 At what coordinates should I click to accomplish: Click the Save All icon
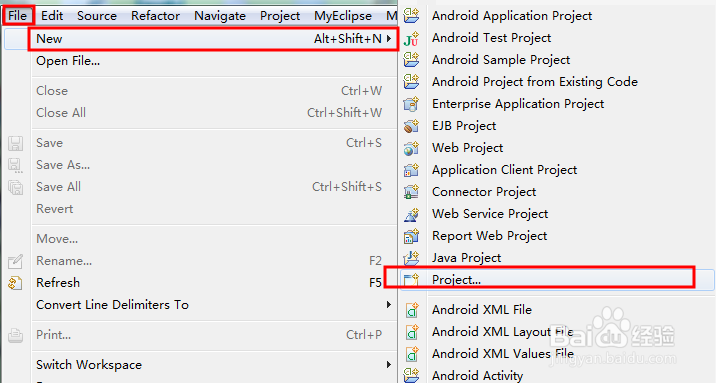[x=16, y=187]
